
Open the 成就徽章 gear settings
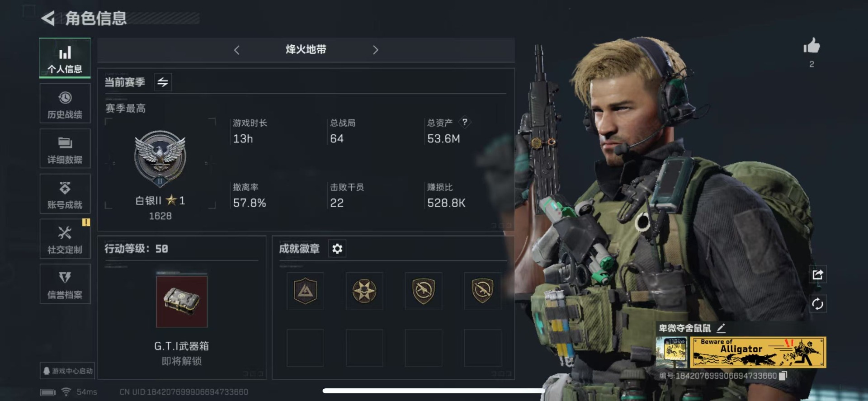click(337, 249)
